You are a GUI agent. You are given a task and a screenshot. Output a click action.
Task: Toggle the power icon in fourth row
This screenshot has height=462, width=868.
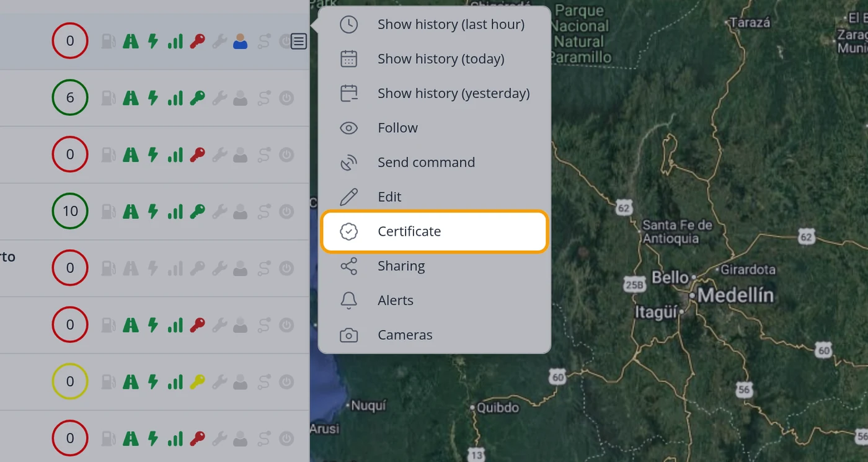tap(286, 211)
